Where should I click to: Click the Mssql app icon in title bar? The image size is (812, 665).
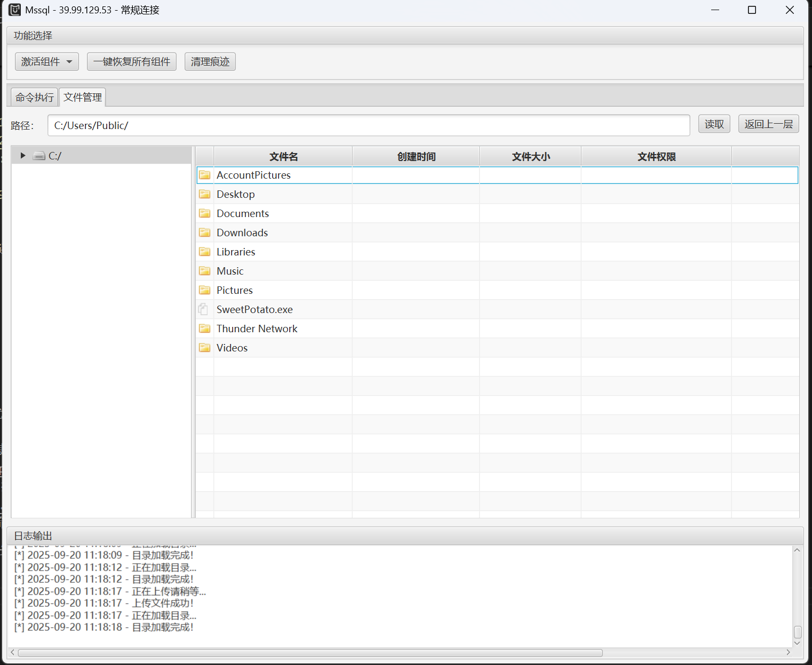(x=14, y=10)
